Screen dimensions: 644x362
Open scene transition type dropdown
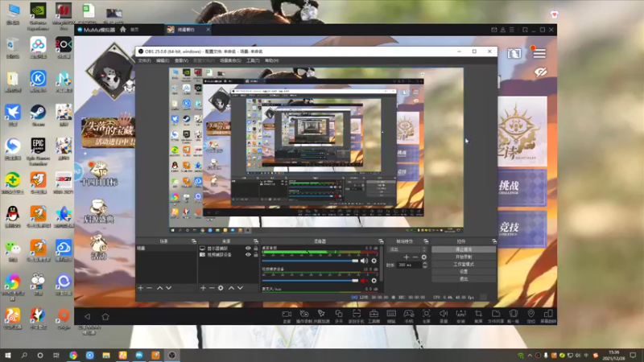(408, 249)
